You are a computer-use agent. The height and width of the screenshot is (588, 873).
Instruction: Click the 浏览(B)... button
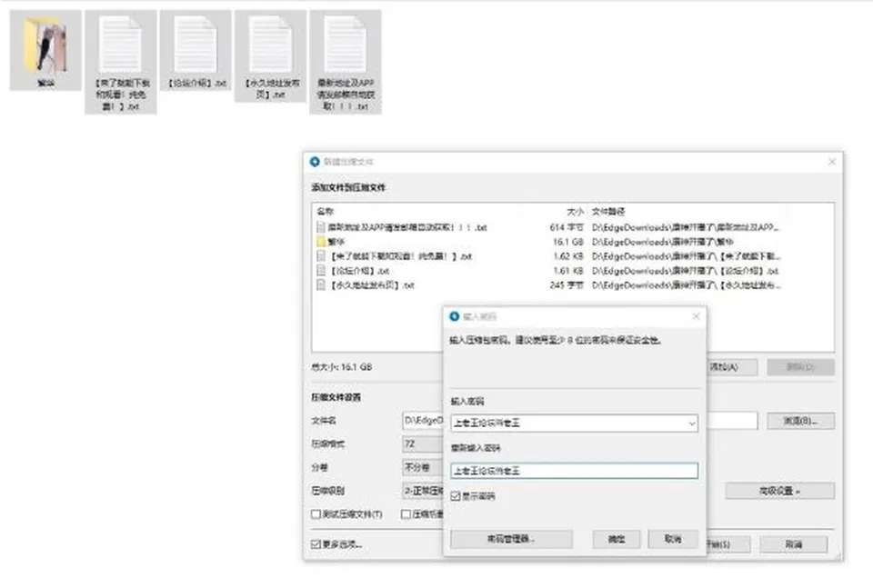click(x=800, y=421)
